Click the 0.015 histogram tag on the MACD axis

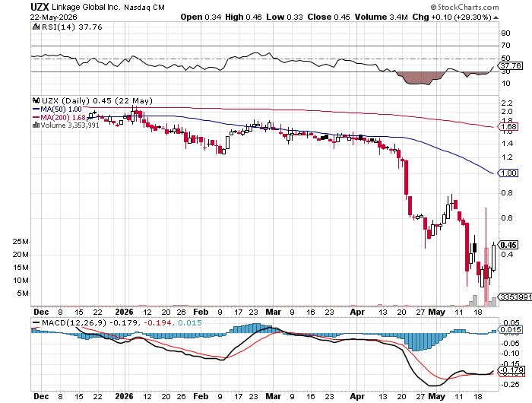[x=511, y=330]
